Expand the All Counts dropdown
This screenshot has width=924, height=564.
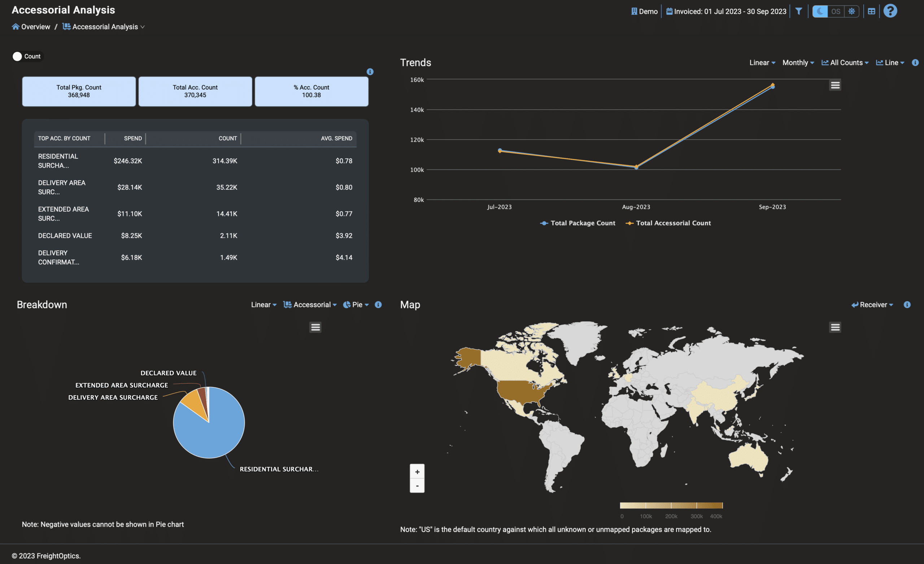[x=845, y=63]
